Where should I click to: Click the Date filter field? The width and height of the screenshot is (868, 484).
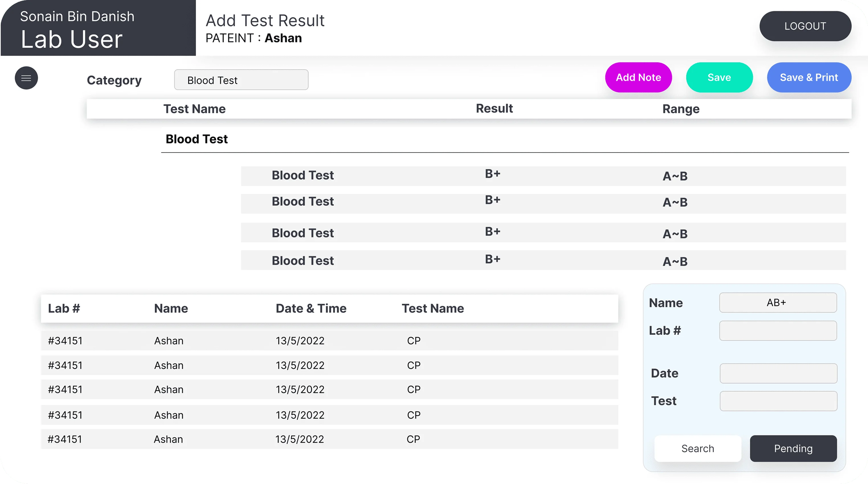778,373
